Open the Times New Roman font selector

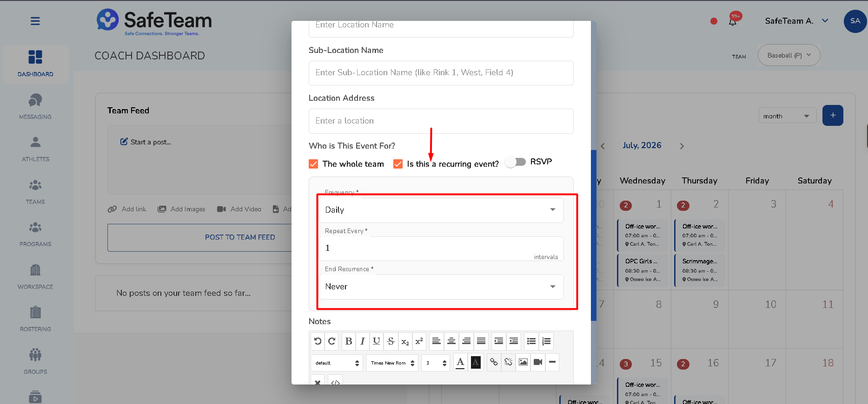click(392, 363)
